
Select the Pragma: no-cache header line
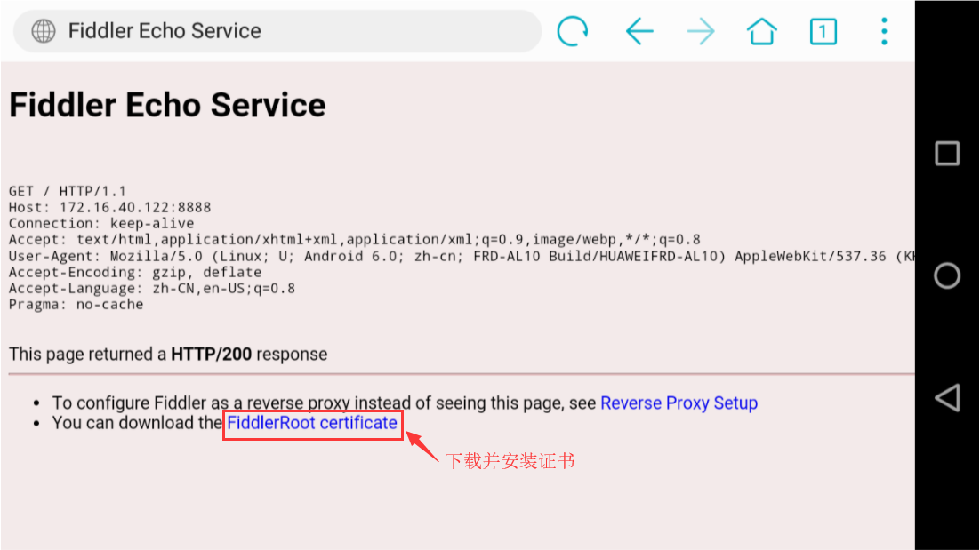(76, 305)
